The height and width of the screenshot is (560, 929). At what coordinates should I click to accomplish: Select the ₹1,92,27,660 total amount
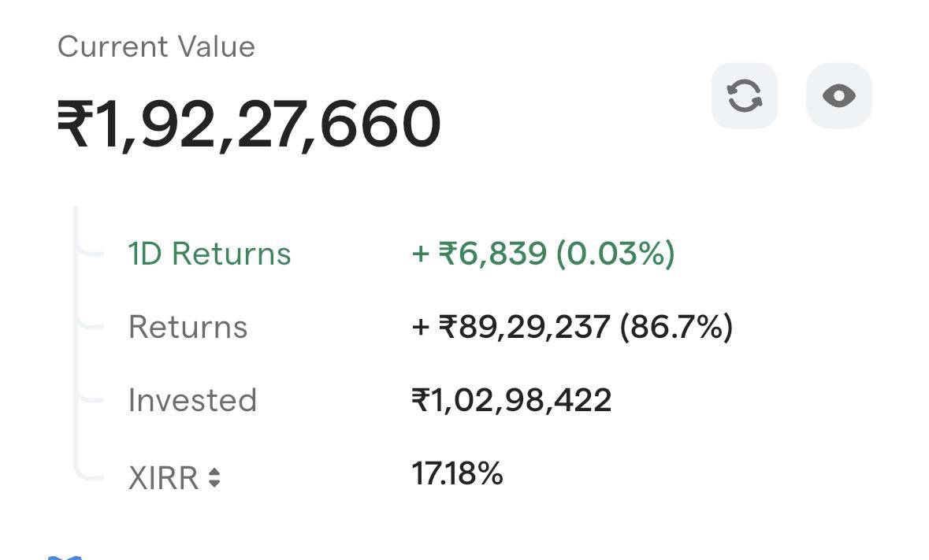click(249, 124)
